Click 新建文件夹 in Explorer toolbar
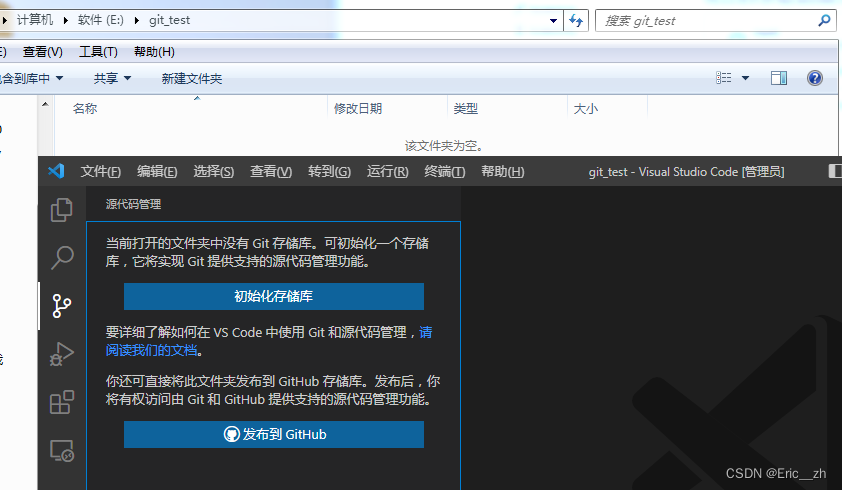The height and width of the screenshot is (490, 842). [x=192, y=78]
